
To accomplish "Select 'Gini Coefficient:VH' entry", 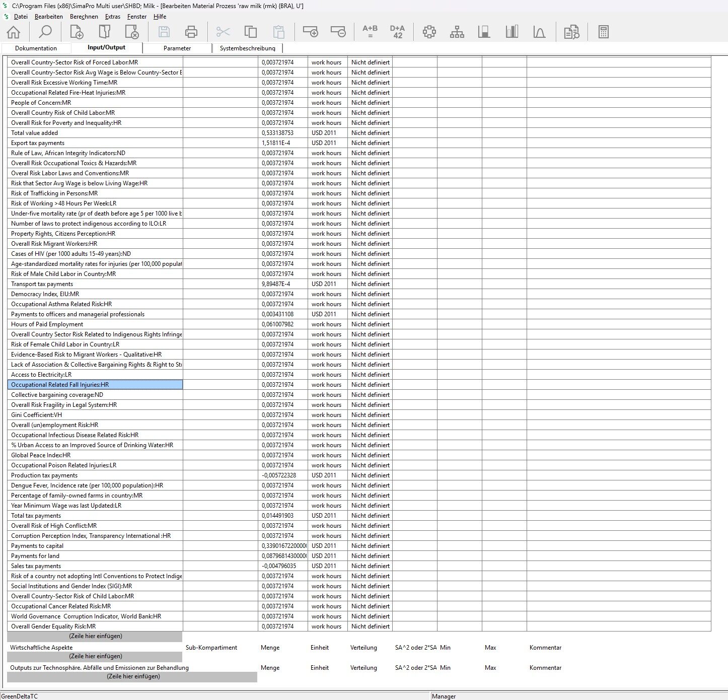I will (x=95, y=415).
